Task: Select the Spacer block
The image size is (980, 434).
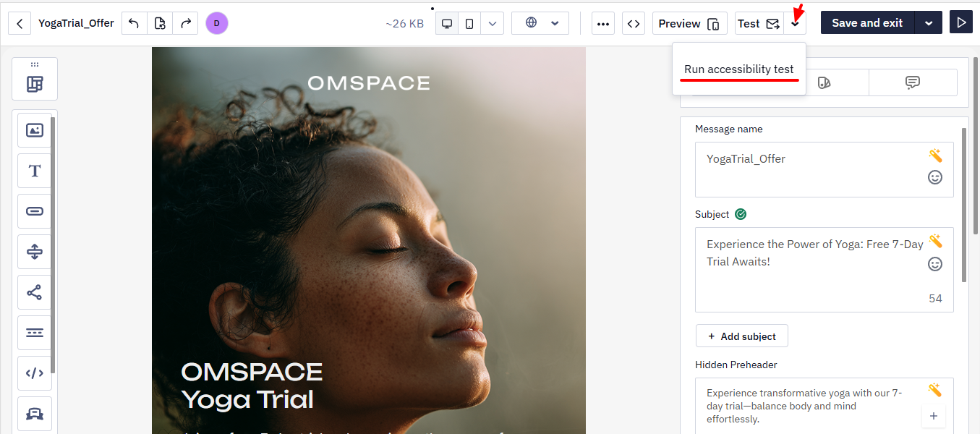Action: [x=35, y=252]
